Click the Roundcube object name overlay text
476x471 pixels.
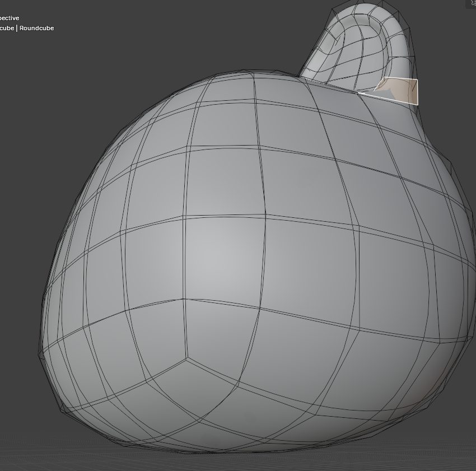click(36, 28)
